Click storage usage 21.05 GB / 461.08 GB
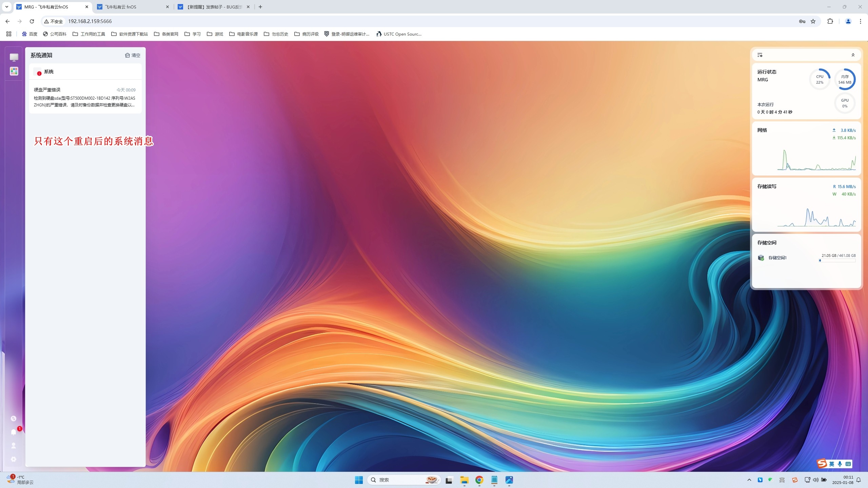 coord(839,256)
